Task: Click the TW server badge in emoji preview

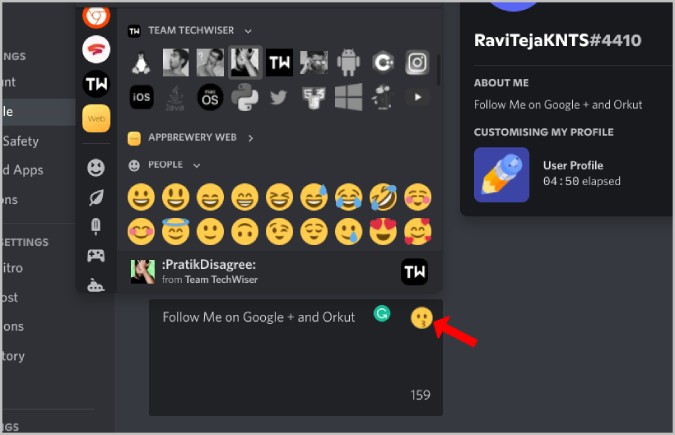Action: [x=415, y=272]
